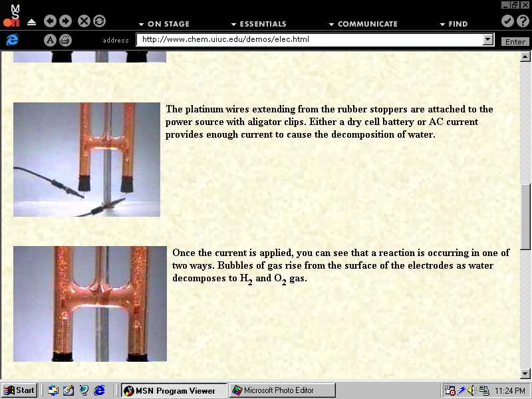Click the font size 'A' icon
Viewport: 532px width, 399px height.
[x=50, y=40]
